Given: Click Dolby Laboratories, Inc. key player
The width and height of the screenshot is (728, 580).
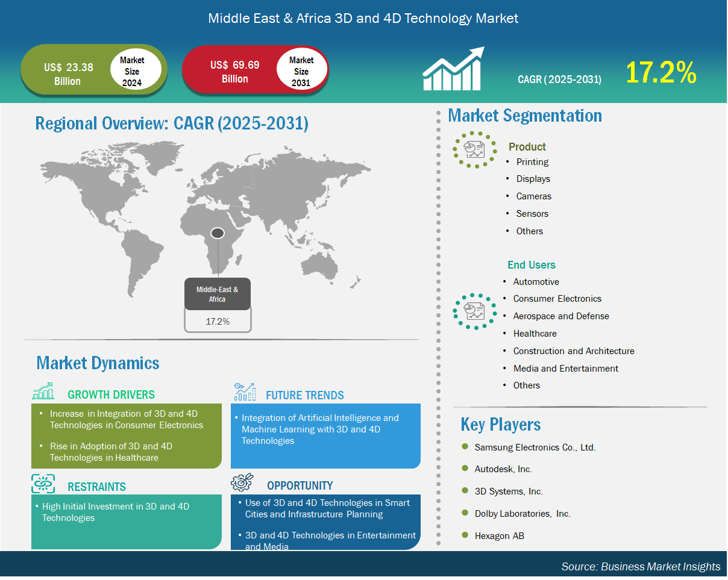Looking at the screenshot, I should [x=522, y=514].
